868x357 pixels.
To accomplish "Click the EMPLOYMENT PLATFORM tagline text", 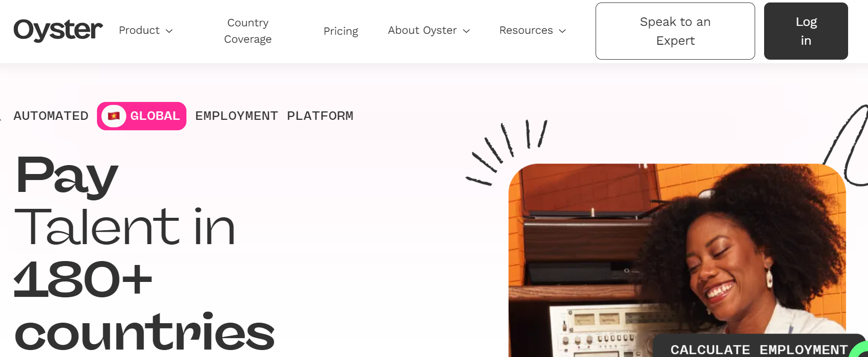I will (x=274, y=116).
